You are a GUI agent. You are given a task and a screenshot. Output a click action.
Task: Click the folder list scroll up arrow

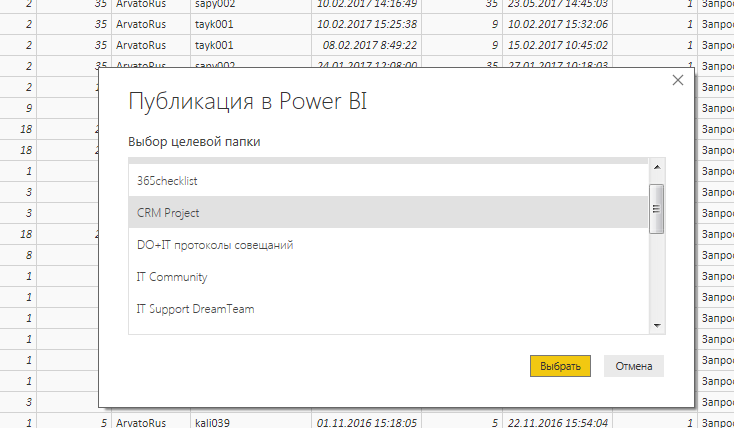tap(657, 167)
